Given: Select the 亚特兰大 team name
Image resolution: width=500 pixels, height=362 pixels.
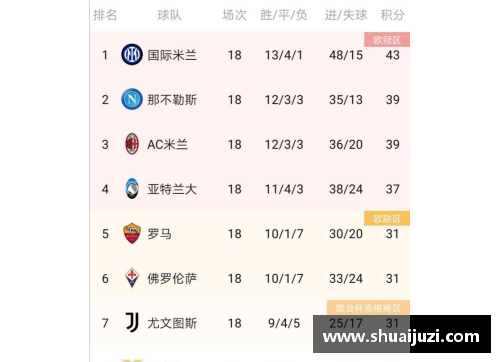Looking at the screenshot, I should (x=172, y=189).
